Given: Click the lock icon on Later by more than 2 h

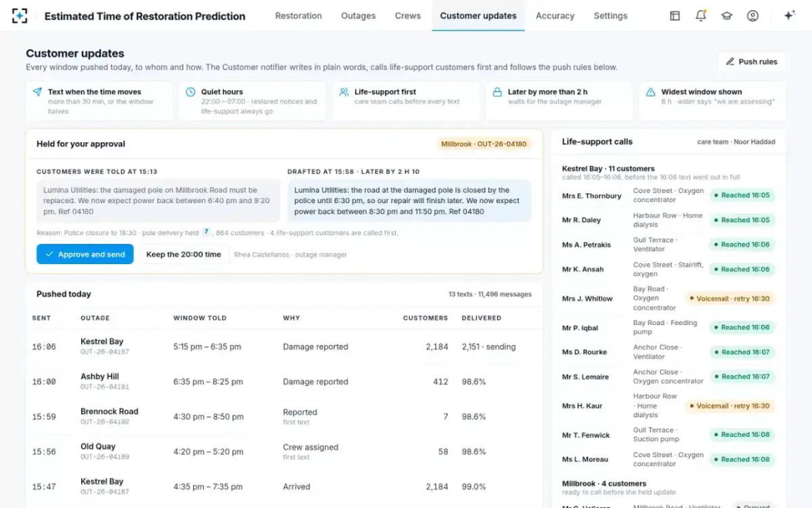Looking at the screenshot, I should pos(497,92).
